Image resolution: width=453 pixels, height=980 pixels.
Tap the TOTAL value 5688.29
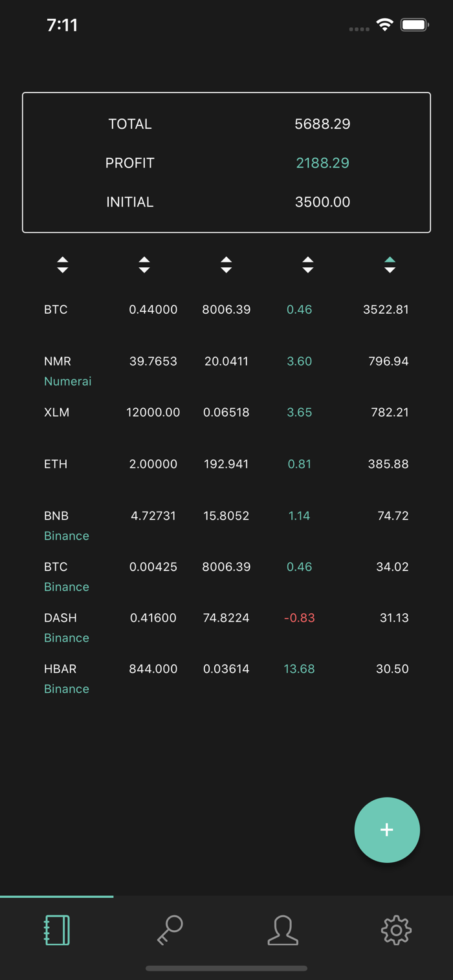click(x=322, y=124)
